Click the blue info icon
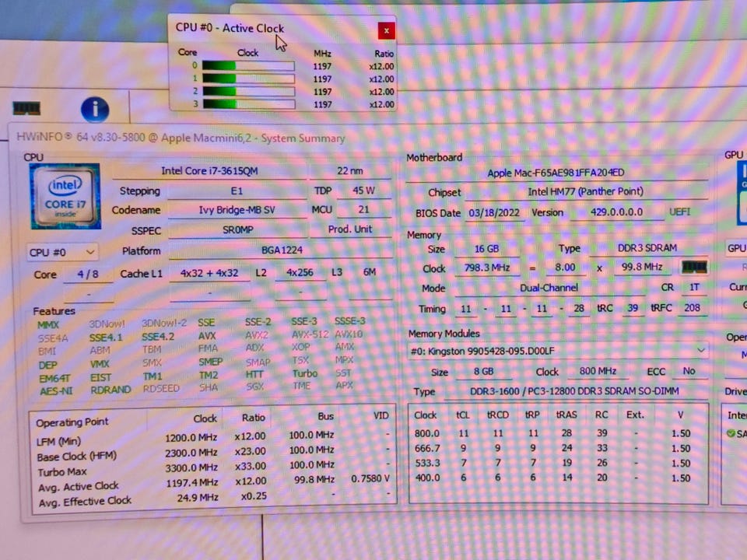 tap(95, 110)
